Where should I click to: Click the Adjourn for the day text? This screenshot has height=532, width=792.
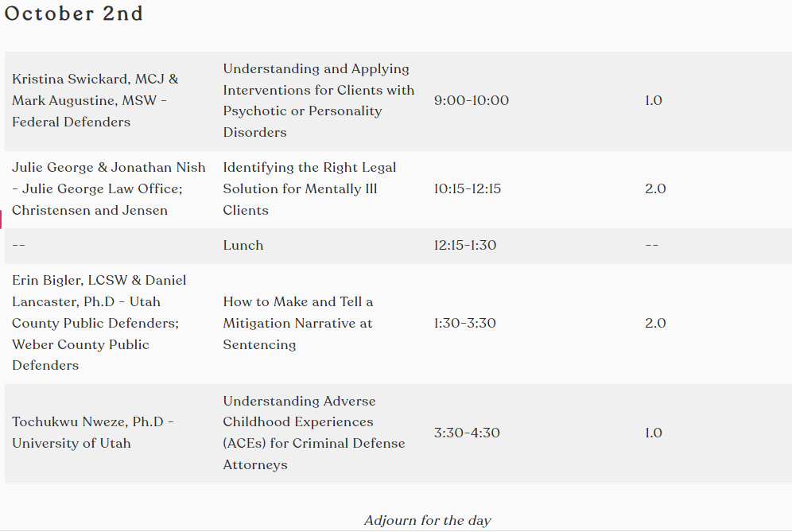[x=427, y=520]
